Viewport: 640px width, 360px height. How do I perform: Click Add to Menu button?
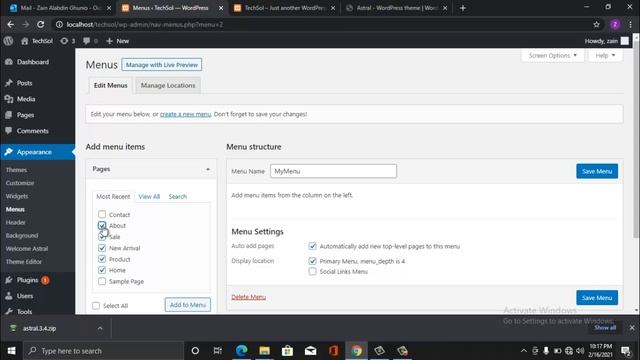tap(188, 305)
